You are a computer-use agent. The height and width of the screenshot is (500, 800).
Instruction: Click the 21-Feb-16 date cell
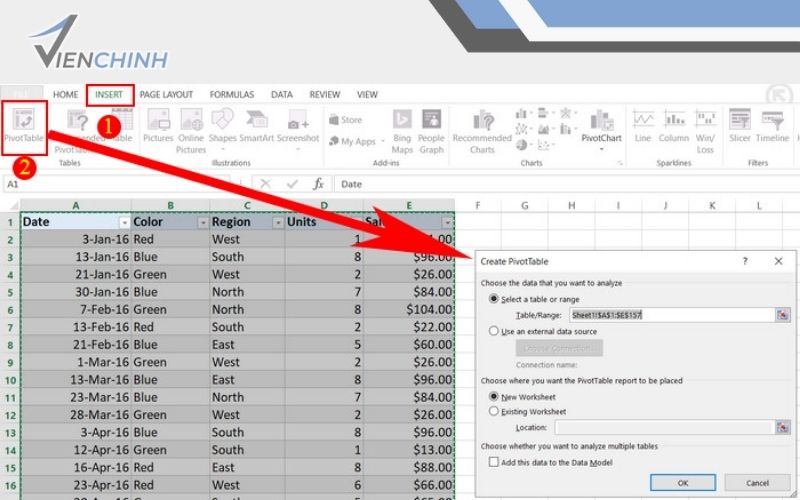click(76, 344)
